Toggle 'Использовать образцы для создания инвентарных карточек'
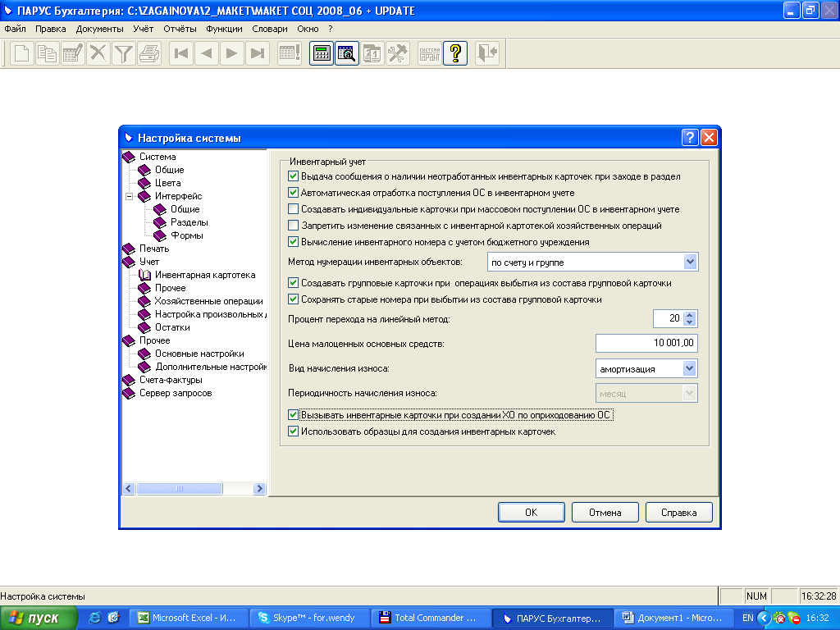The width and height of the screenshot is (840, 630). (293, 431)
